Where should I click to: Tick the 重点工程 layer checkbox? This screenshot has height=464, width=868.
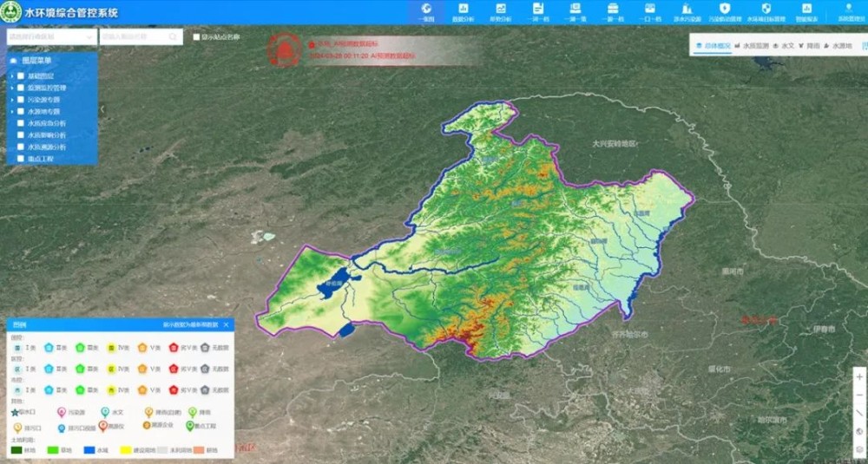[21, 159]
